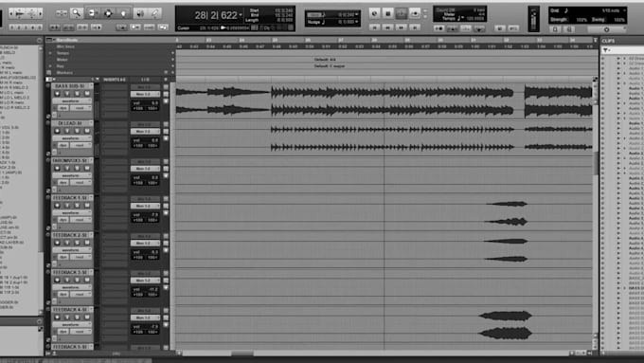Record-enable the BASS SUB track

tap(57, 94)
